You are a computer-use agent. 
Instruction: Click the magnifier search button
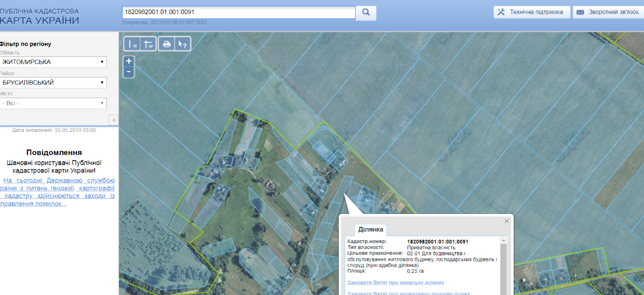click(x=366, y=13)
